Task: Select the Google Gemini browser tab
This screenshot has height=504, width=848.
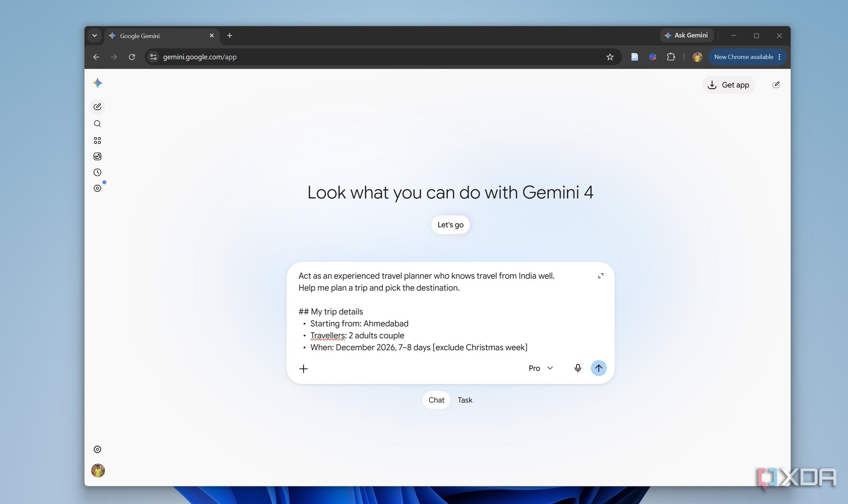Action: click(162, 36)
